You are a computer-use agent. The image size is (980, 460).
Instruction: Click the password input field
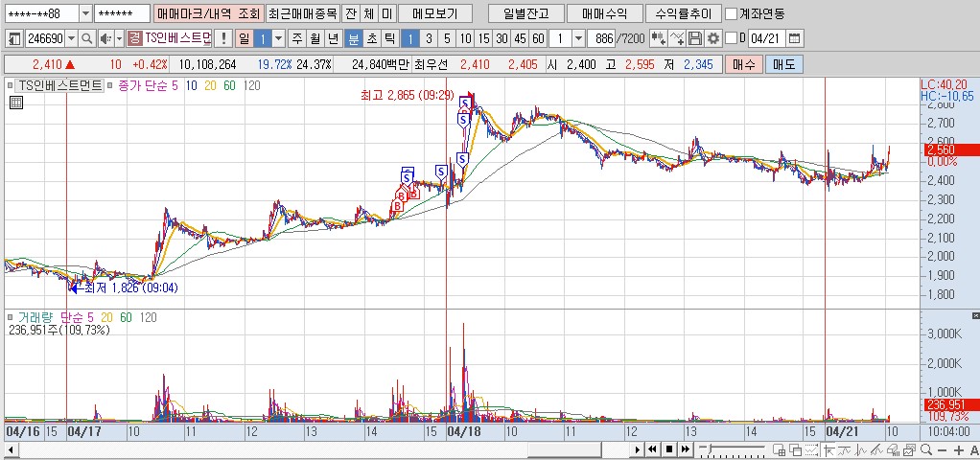point(123,13)
